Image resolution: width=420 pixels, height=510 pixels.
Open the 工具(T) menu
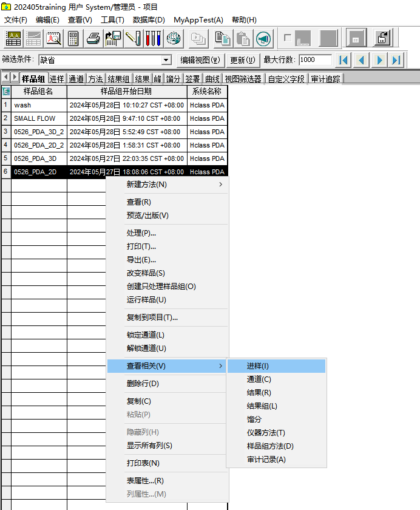tap(112, 20)
